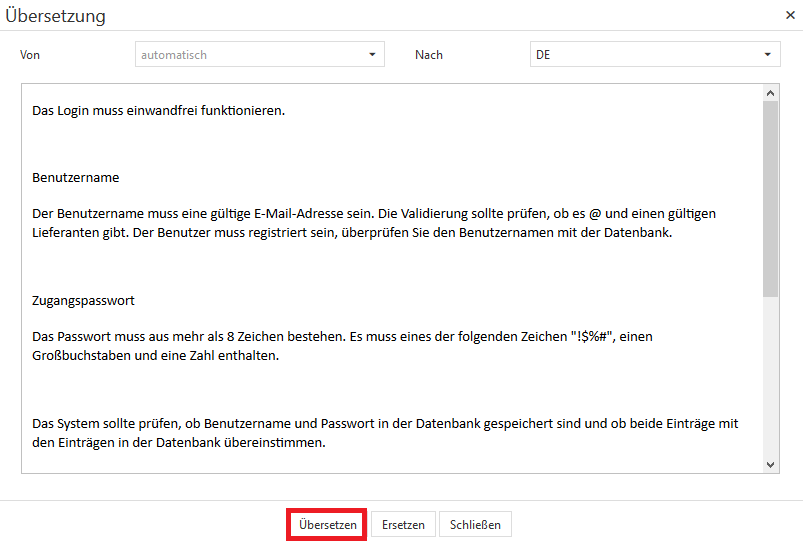Close the Übersetzung dialog with the X
Image resolution: width=803 pixels, height=542 pixels.
(790, 17)
